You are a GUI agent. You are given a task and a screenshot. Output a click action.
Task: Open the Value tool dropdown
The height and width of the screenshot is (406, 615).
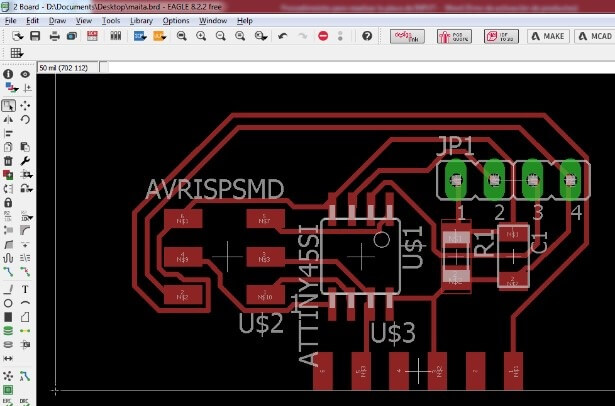coord(26,216)
